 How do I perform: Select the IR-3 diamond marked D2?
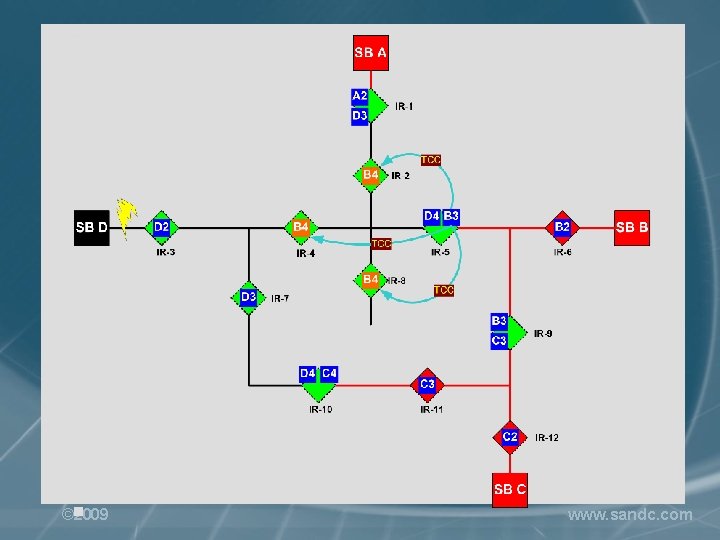pyautogui.click(x=162, y=227)
